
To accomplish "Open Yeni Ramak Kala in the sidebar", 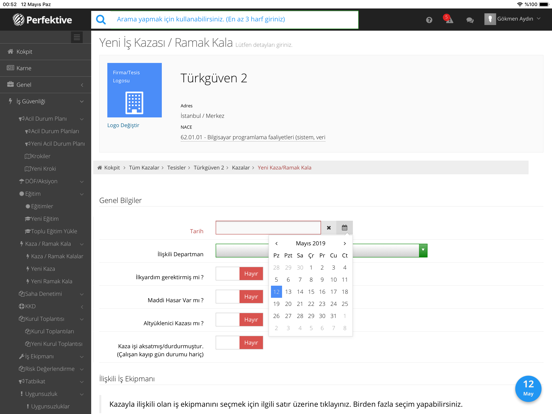I will point(49,281).
